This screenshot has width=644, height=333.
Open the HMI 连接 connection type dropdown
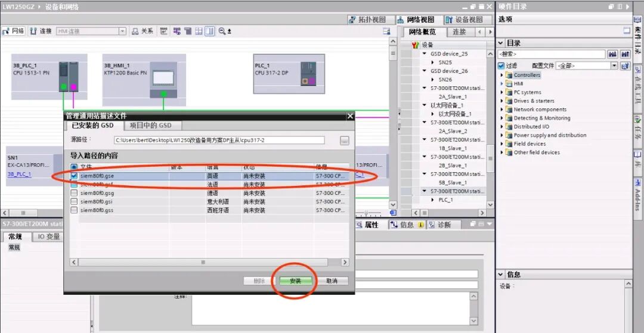(x=122, y=31)
